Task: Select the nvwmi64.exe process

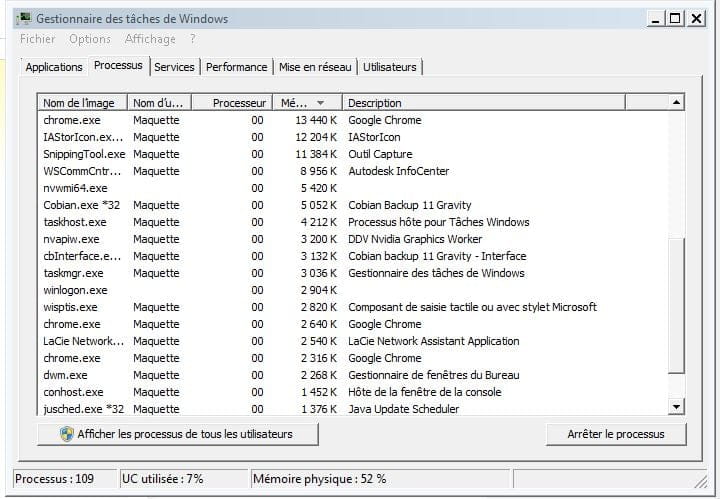Action: [x=353, y=188]
